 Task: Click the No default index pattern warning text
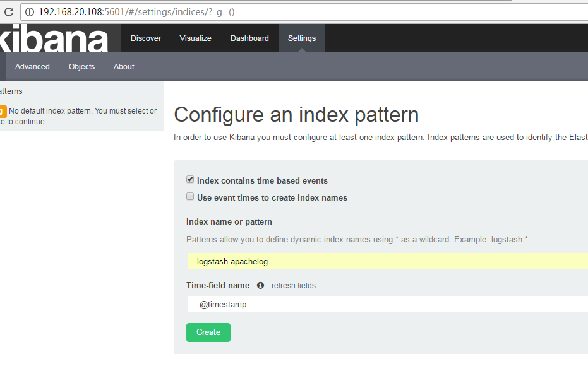point(78,116)
